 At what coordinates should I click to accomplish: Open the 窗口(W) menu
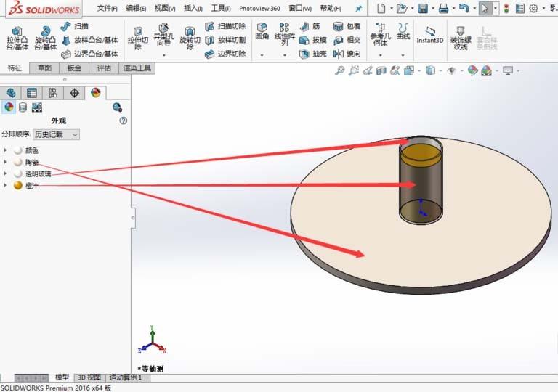300,8
